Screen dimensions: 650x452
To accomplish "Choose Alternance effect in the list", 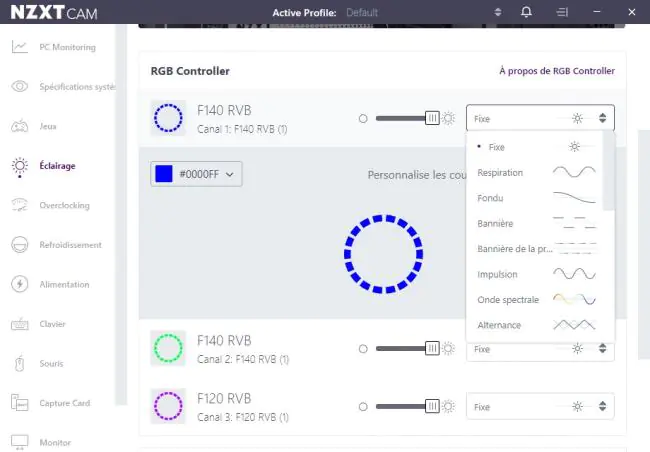I will (x=536, y=325).
